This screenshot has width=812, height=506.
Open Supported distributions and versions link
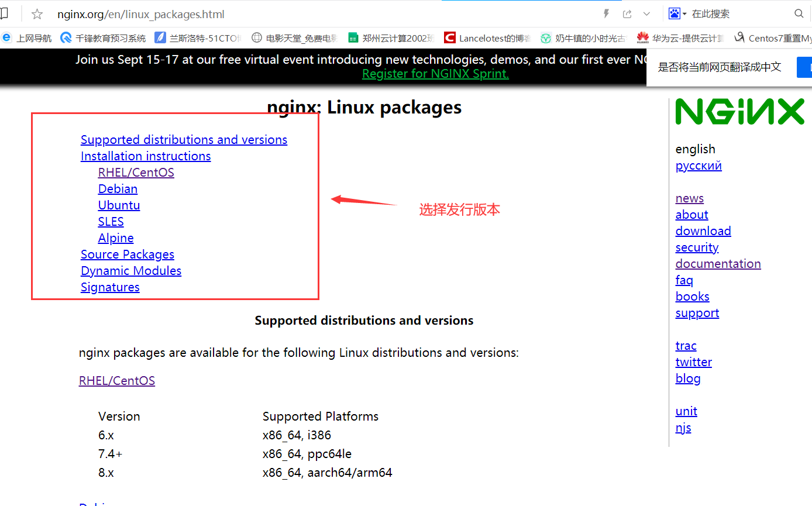[x=184, y=140]
